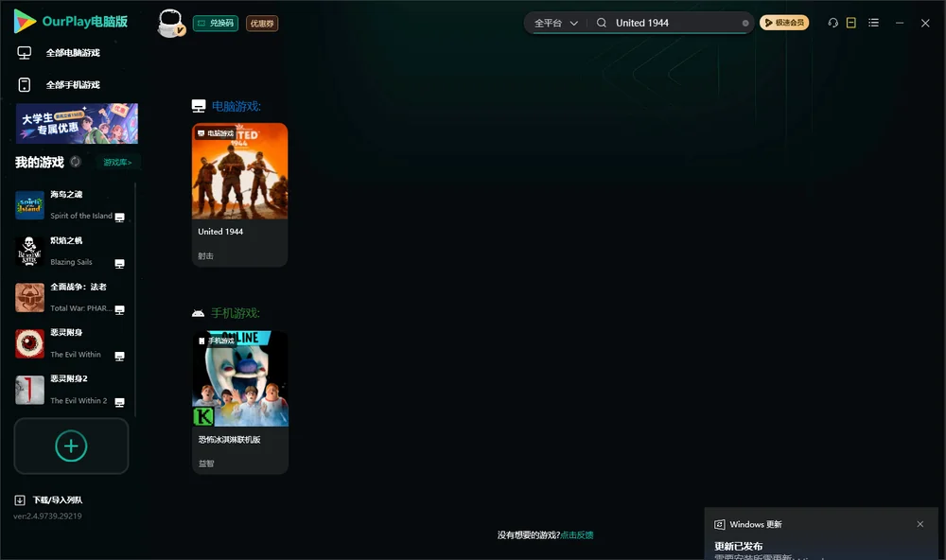Click the 益智 genre tag

206,464
